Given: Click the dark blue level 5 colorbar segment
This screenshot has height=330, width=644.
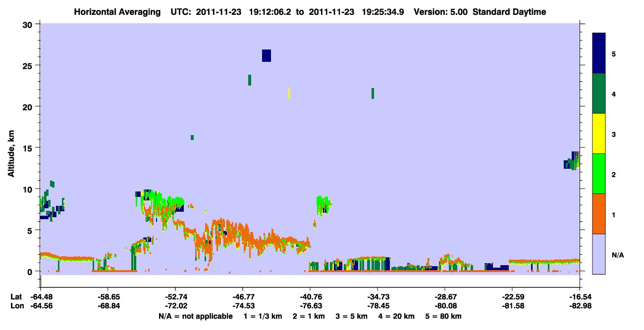Looking at the screenshot, I should point(599,53).
